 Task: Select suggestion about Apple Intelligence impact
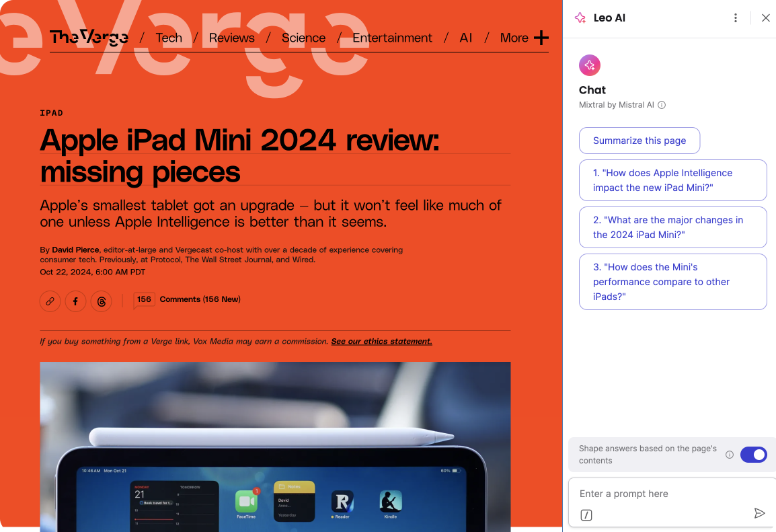pos(672,180)
